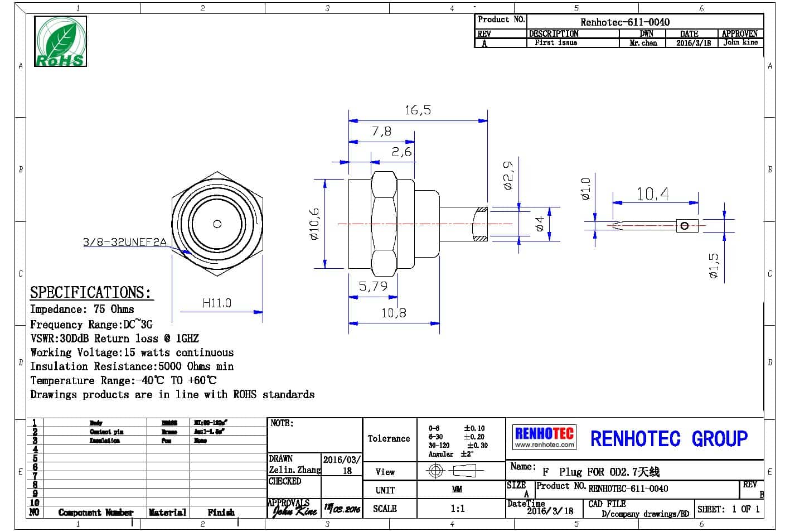Click the hex nut on side view
This screenshot has height=532, width=790.
(384, 224)
